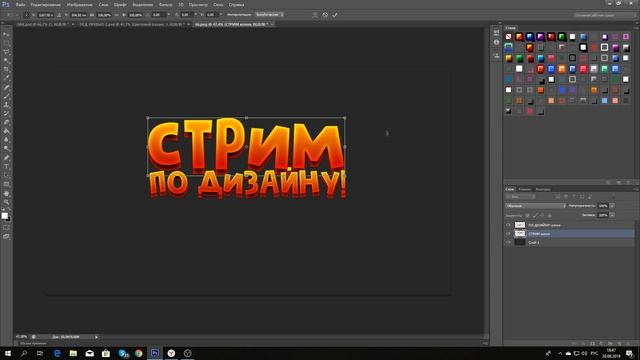
Task: Open the Редактирование menu
Action: pos(45,5)
